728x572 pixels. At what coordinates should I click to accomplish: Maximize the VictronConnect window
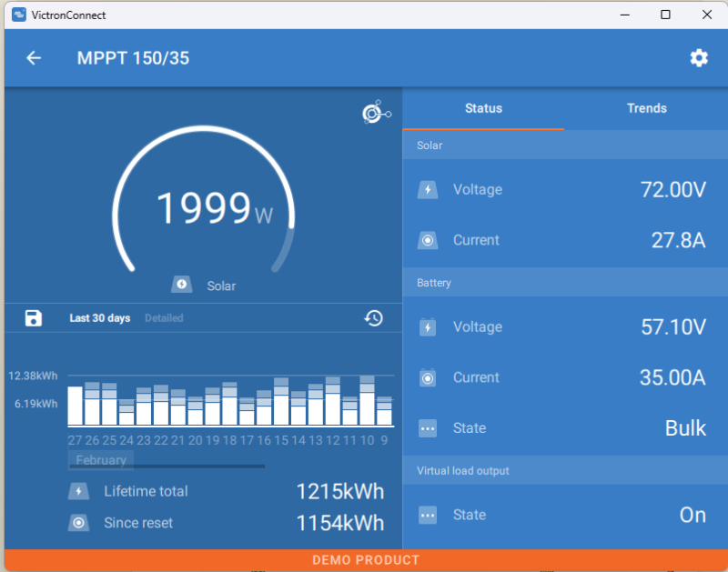pyautogui.click(x=665, y=15)
